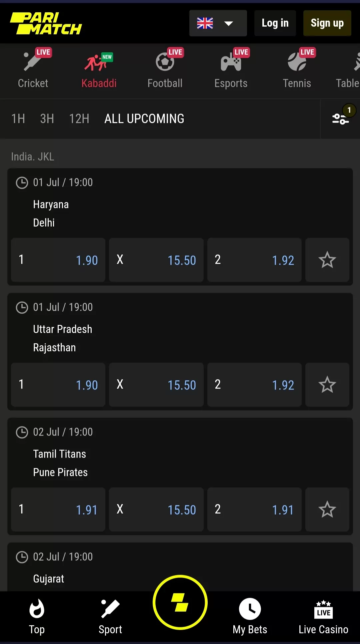Viewport: 360px width, 644px height.
Task: Switch to the 1H time filter
Action: 18,119
